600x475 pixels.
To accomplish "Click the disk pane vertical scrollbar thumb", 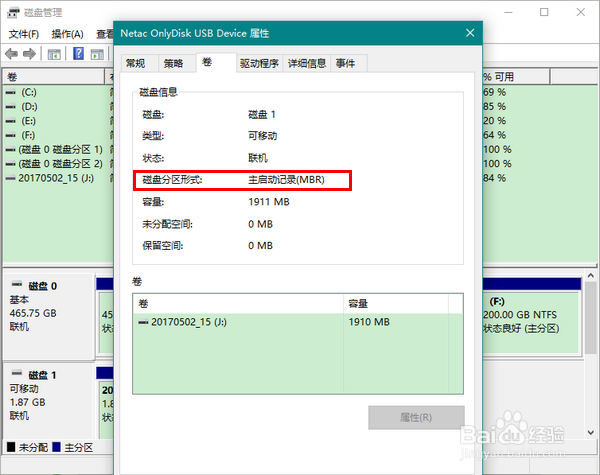I will click(590, 318).
